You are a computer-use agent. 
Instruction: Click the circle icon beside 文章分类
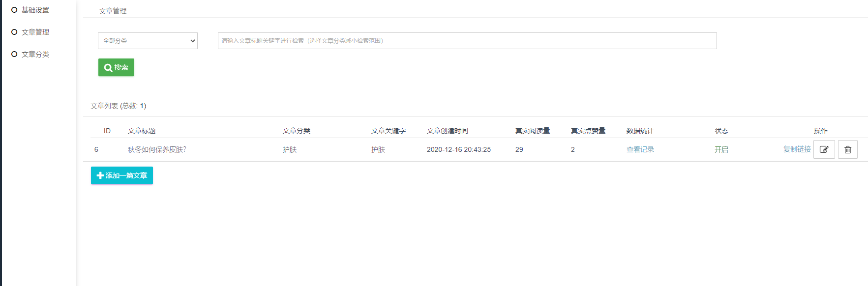coord(14,54)
